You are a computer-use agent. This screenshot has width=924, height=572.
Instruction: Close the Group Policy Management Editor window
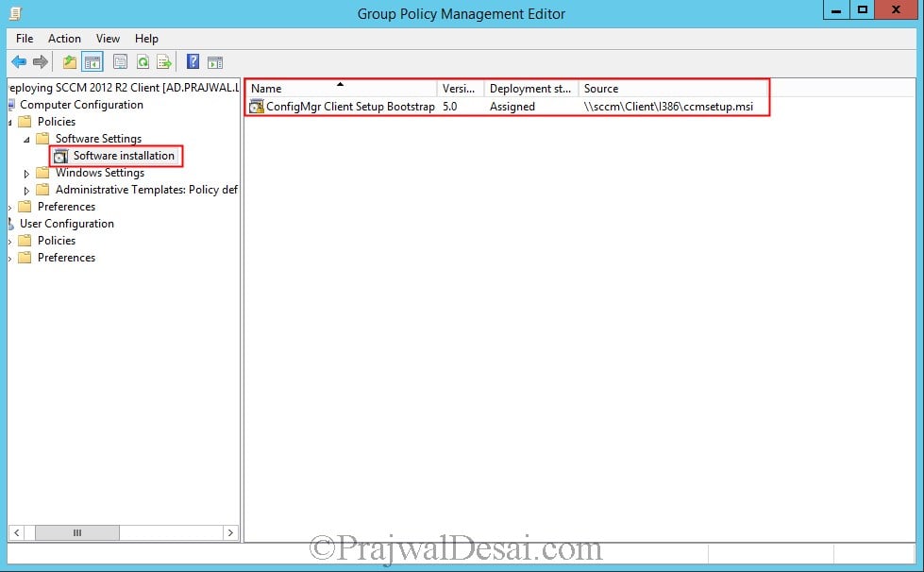click(x=896, y=10)
